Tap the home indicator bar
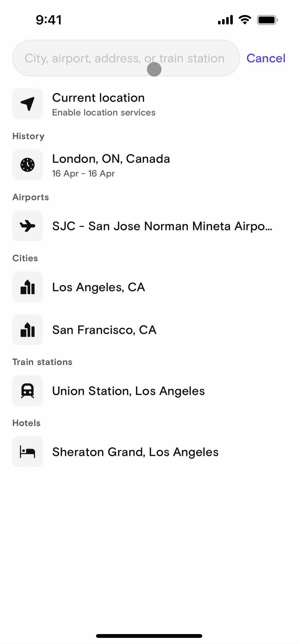 point(149,636)
